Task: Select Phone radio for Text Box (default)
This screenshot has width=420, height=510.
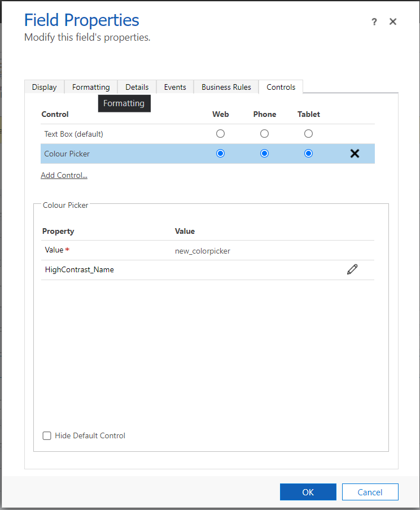Action: click(264, 134)
